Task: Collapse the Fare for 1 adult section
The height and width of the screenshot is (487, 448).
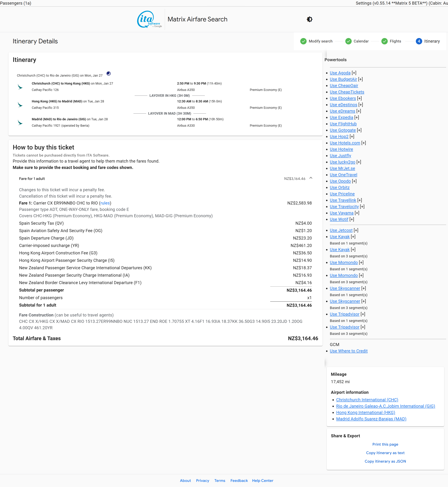Action: tap(311, 178)
